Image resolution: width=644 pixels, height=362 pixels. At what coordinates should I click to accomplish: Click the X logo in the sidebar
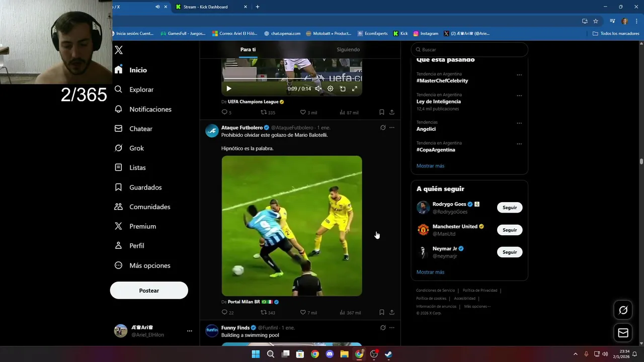coord(119,50)
